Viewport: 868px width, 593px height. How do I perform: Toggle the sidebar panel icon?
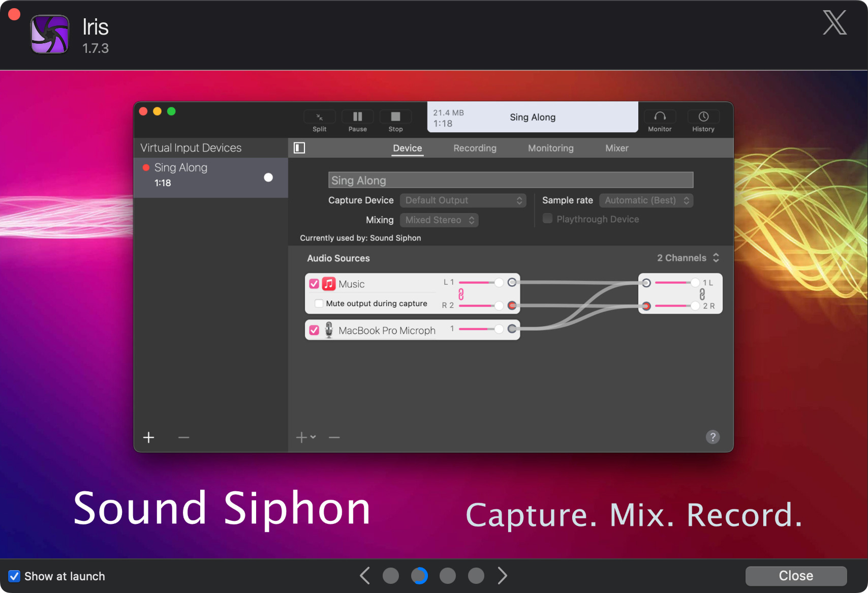pos(299,148)
